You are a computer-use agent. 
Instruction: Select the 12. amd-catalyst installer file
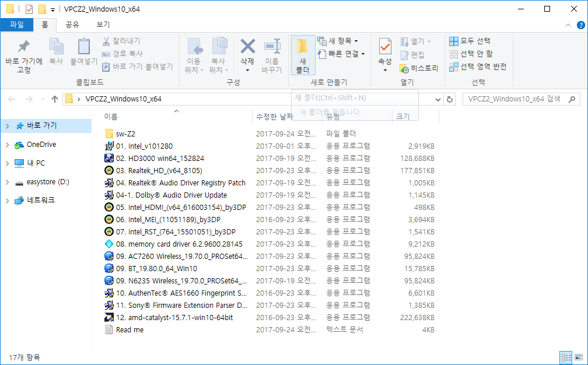(x=174, y=318)
